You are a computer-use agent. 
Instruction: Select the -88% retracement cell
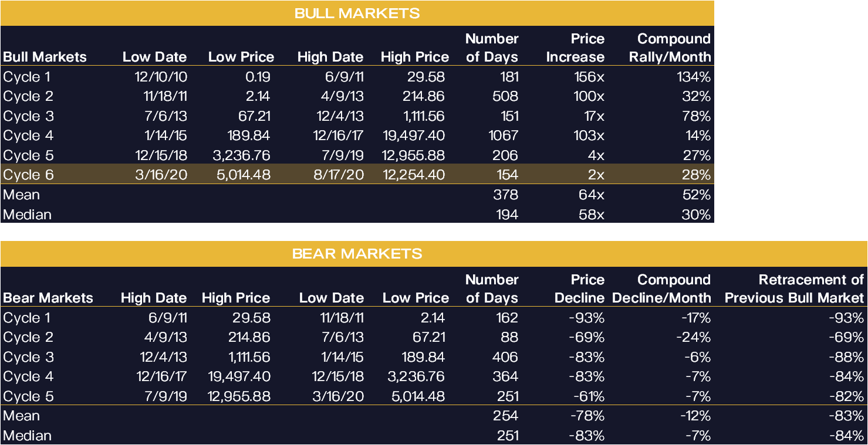coord(847,357)
